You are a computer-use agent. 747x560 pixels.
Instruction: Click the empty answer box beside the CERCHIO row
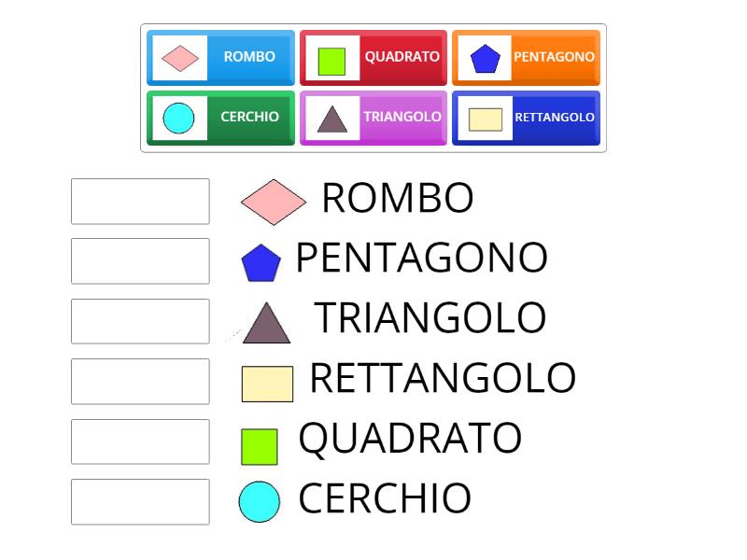click(139, 503)
